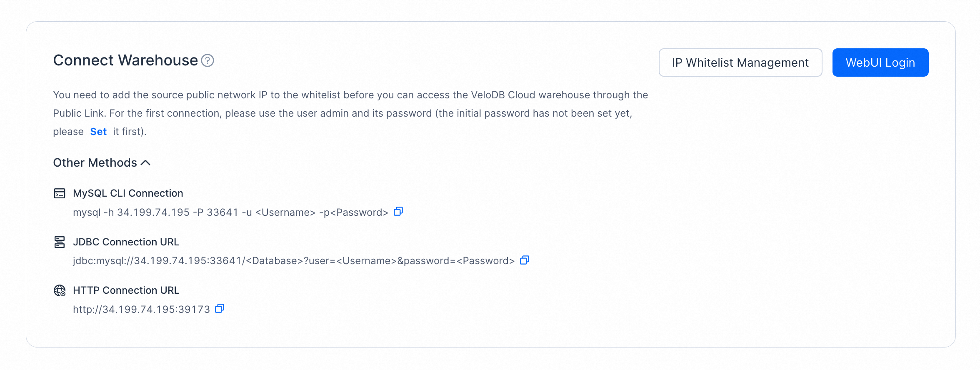This screenshot has height=370, width=980.
Task: Click the HTTP globe icon
Action: 60,290
